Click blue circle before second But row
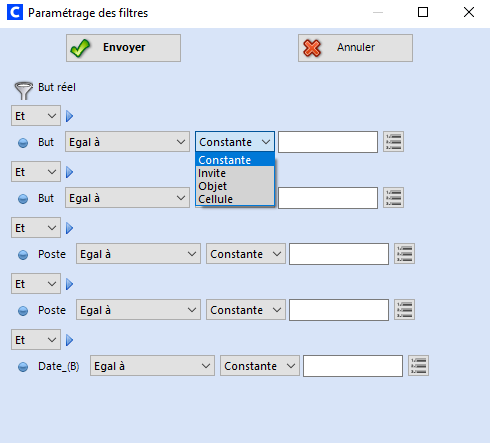This screenshot has height=443, width=490. 23,199
